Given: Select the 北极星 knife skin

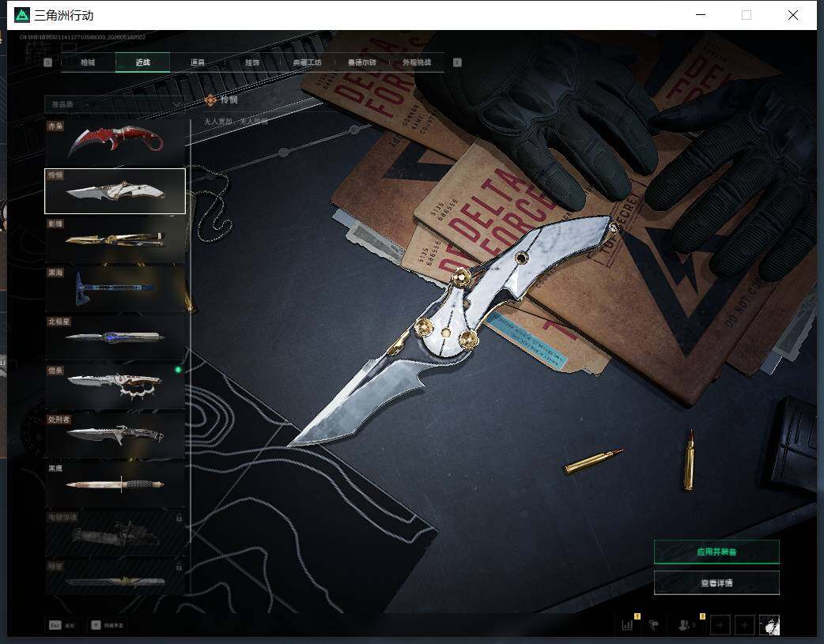Looking at the screenshot, I should click(x=115, y=337).
